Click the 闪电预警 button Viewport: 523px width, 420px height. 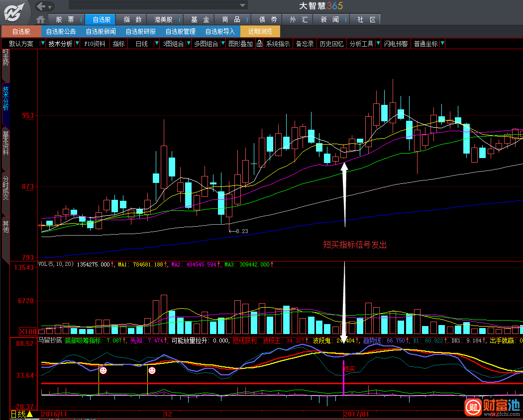click(396, 44)
